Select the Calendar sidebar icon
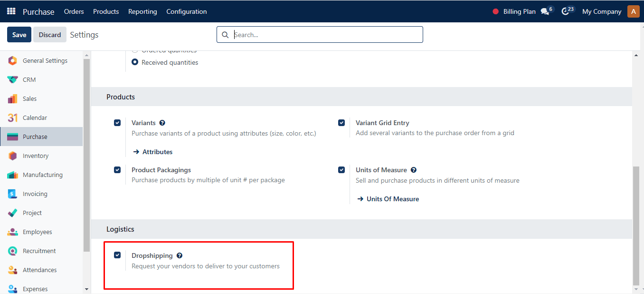 (13, 118)
